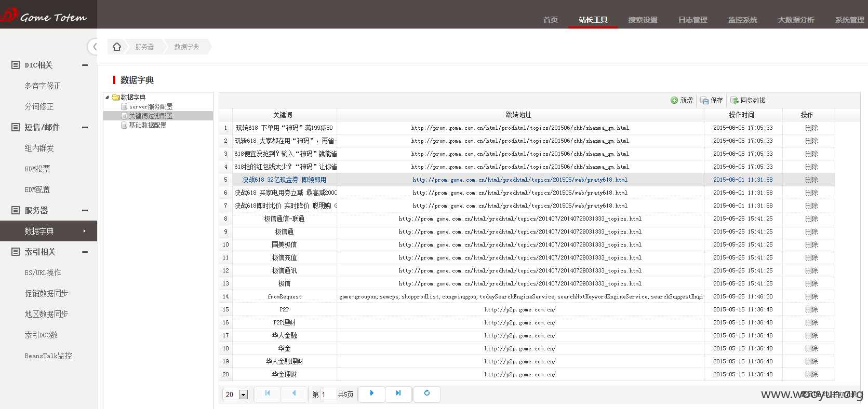Click the page number input field

(x=328, y=394)
